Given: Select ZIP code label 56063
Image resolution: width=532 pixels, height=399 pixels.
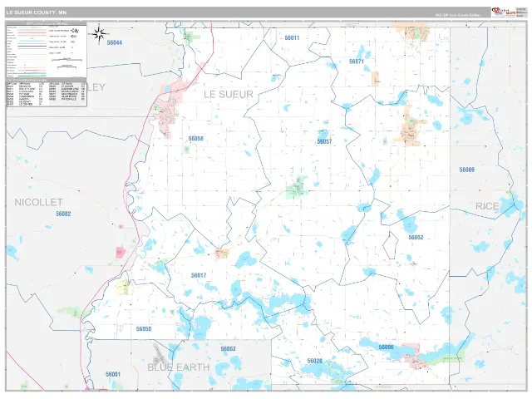Looking at the screenshot, I should [x=228, y=349].
